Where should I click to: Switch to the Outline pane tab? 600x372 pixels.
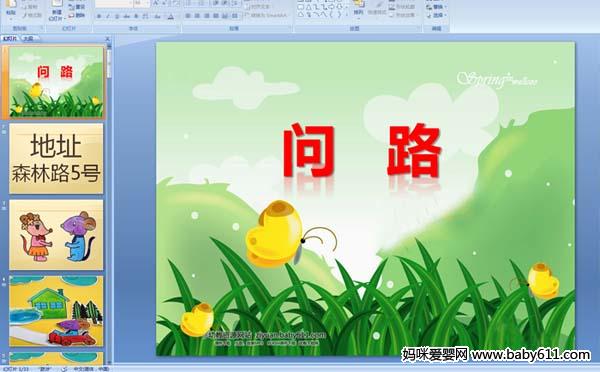[x=28, y=38]
